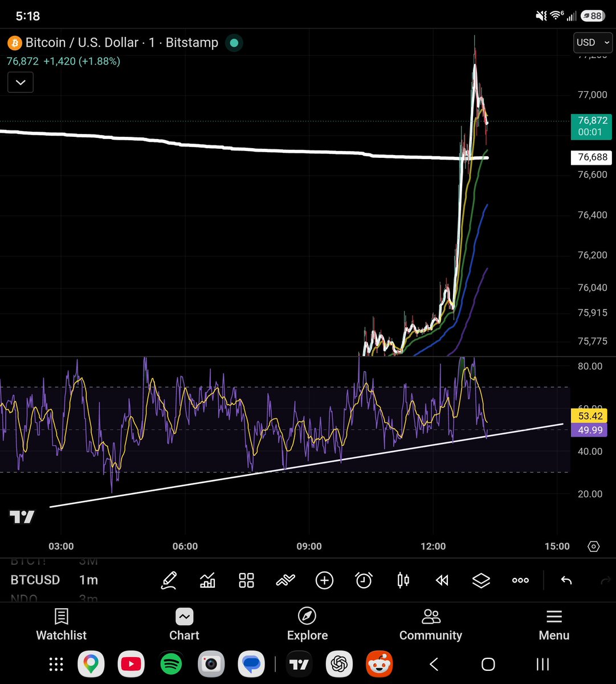Open the TradingView taskbar icon

(x=299, y=664)
